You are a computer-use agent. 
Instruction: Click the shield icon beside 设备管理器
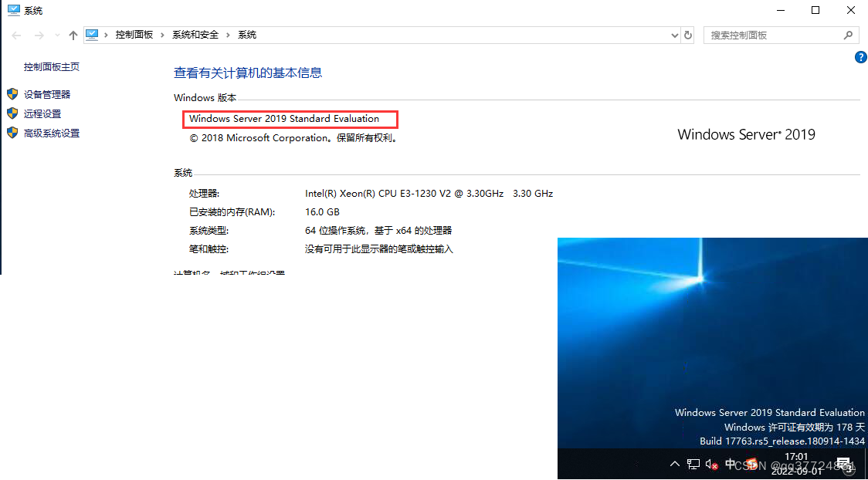click(12, 94)
